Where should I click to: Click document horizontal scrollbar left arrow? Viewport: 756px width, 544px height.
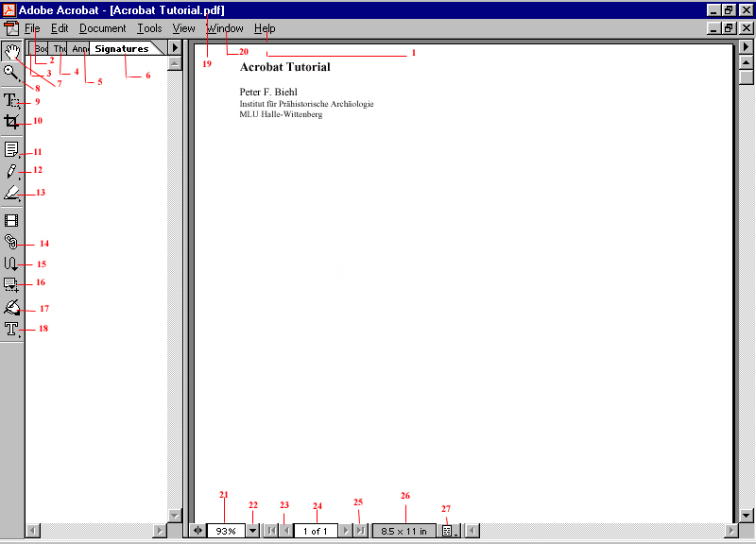pyautogui.click(x=472, y=531)
